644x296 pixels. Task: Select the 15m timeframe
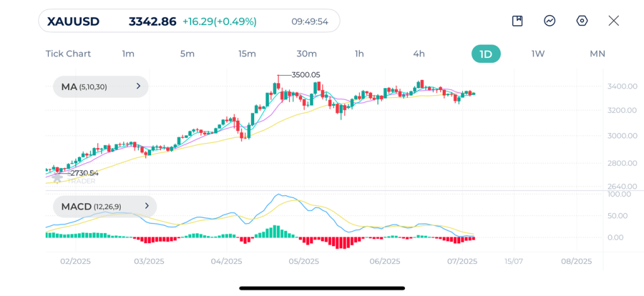(247, 54)
